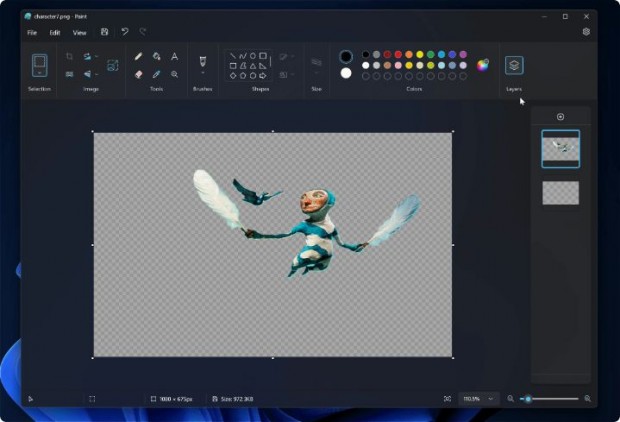Pick the Curve shape
The width and height of the screenshot is (620, 422).
[x=243, y=56]
